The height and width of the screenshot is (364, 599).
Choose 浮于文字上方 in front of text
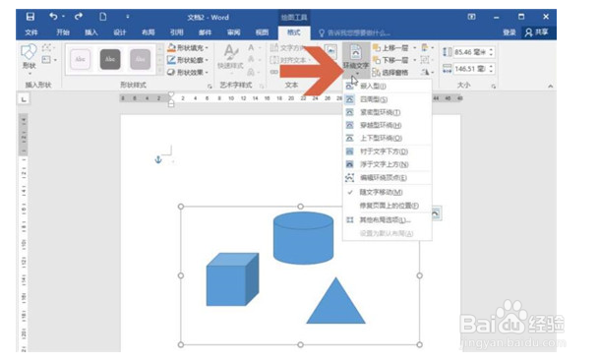coord(388,164)
